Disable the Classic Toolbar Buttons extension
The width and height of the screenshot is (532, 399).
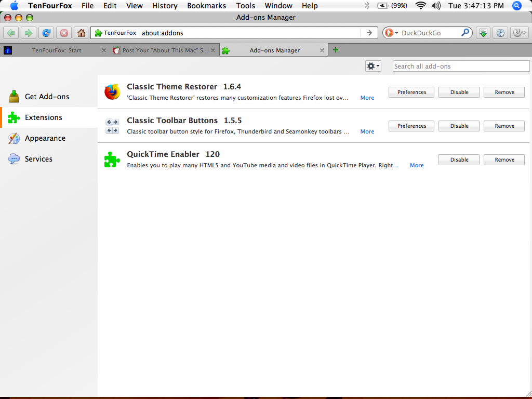(x=459, y=126)
